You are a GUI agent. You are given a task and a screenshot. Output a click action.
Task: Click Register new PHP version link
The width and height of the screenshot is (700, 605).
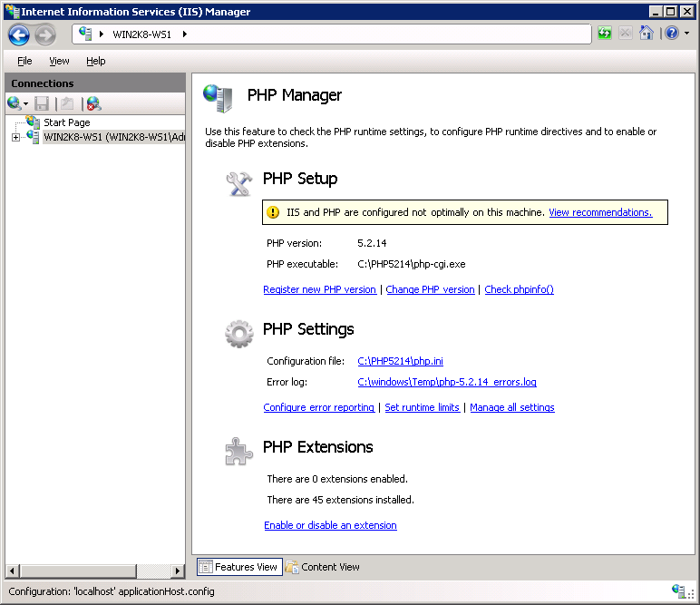coord(319,289)
